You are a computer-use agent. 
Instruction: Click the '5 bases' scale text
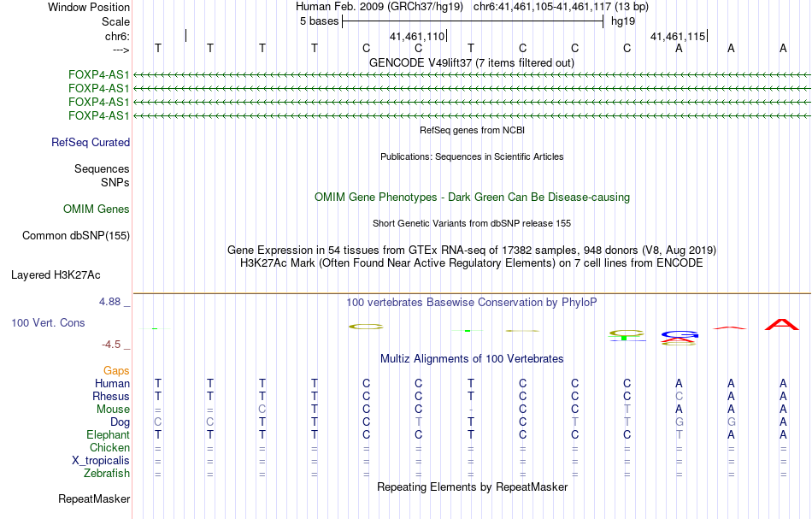(x=319, y=21)
